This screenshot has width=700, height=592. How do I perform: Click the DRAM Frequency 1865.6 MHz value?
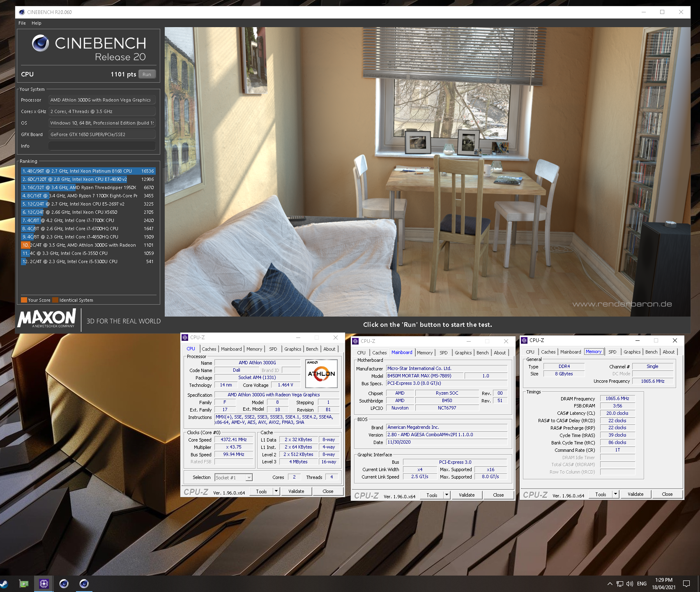pyautogui.click(x=617, y=398)
